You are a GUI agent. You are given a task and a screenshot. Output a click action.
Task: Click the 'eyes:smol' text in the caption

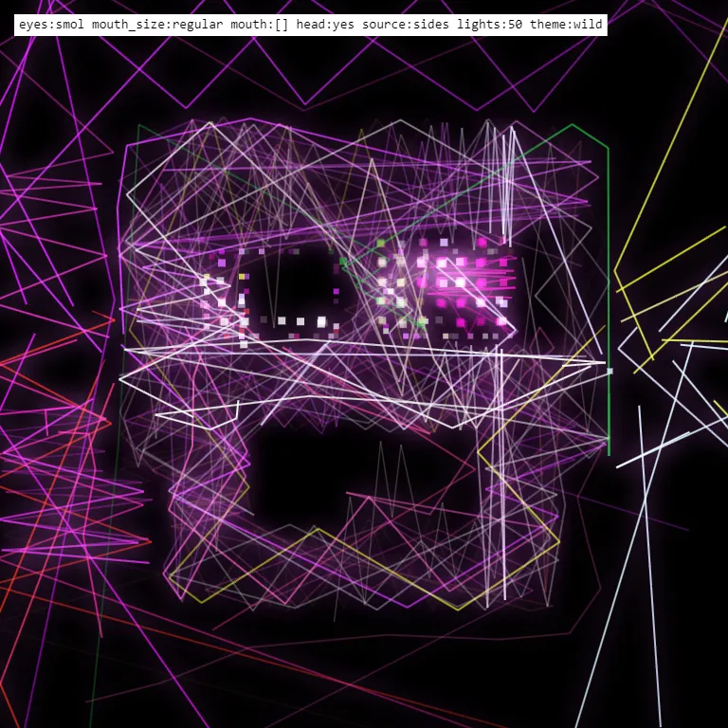[50, 24]
